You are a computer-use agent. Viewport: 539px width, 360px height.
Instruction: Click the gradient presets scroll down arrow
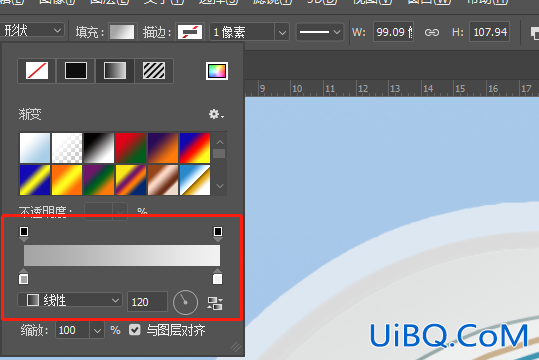[220, 186]
